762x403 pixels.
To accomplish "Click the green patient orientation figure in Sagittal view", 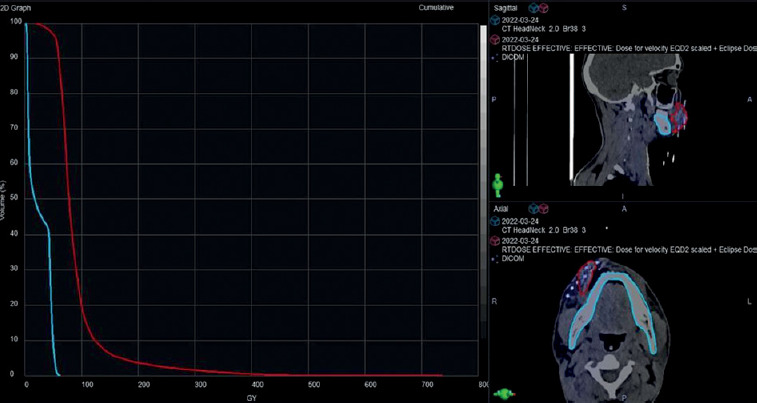I will (x=499, y=184).
